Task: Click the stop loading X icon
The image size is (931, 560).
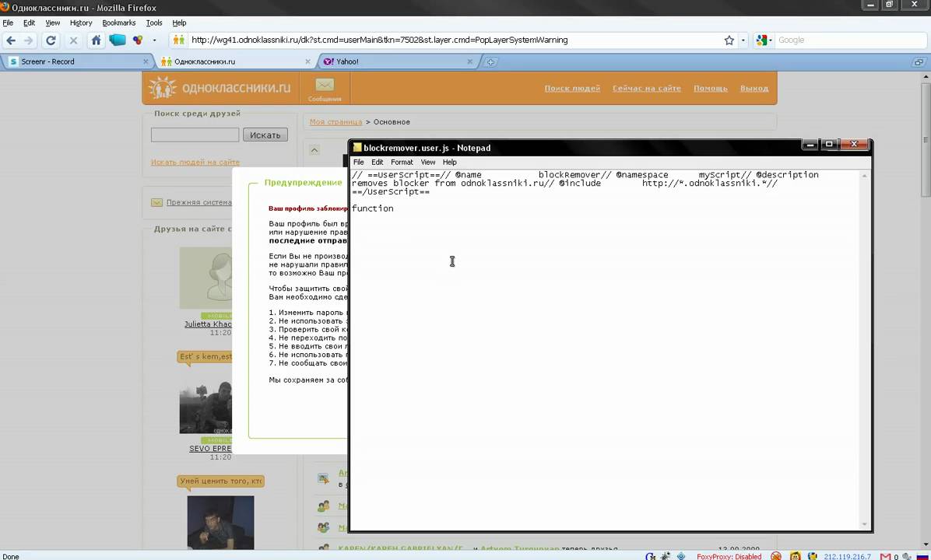Action: point(74,40)
